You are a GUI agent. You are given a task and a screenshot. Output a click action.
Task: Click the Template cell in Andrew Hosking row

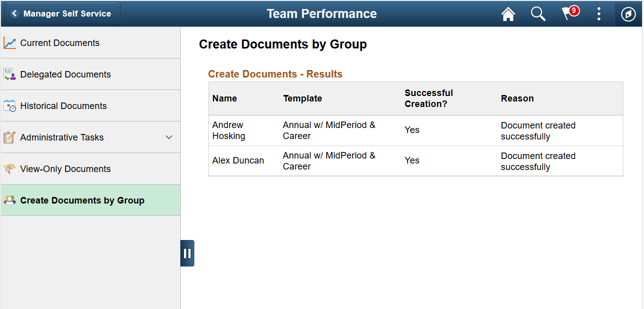point(329,130)
